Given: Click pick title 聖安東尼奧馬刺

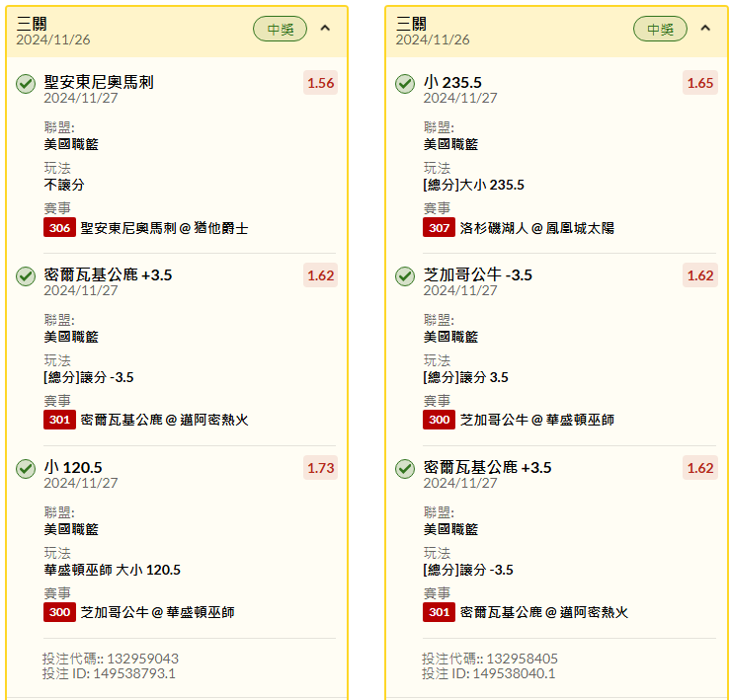Looking at the screenshot, I should click(99, 82).
